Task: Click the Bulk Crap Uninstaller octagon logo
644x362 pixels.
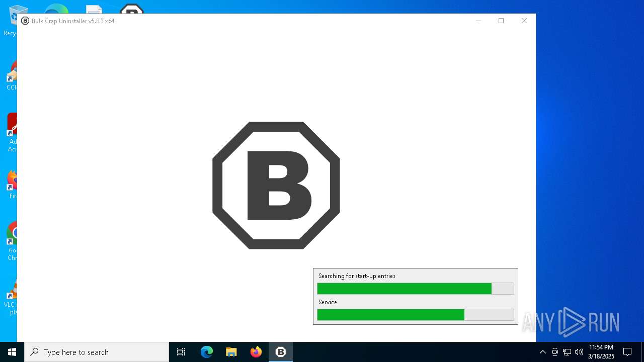Action: coord(276,185)
